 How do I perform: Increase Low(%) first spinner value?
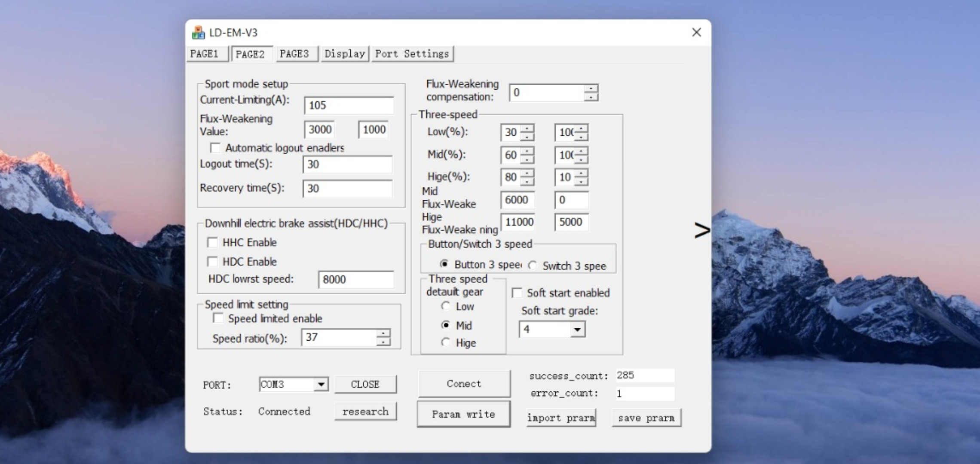tap(527, 128)
